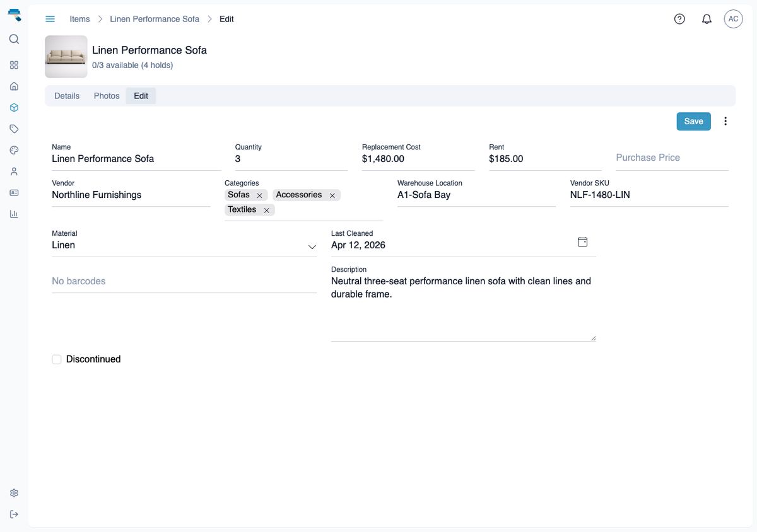Image resolution: width=757 pixels, height=532 pixels.
Task: Open the bar chart reports icon
Action: 14,214
